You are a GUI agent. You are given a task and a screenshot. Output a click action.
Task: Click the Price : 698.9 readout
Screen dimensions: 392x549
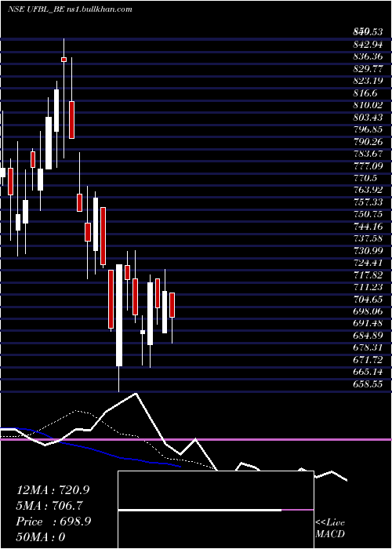tap(53, 522)
